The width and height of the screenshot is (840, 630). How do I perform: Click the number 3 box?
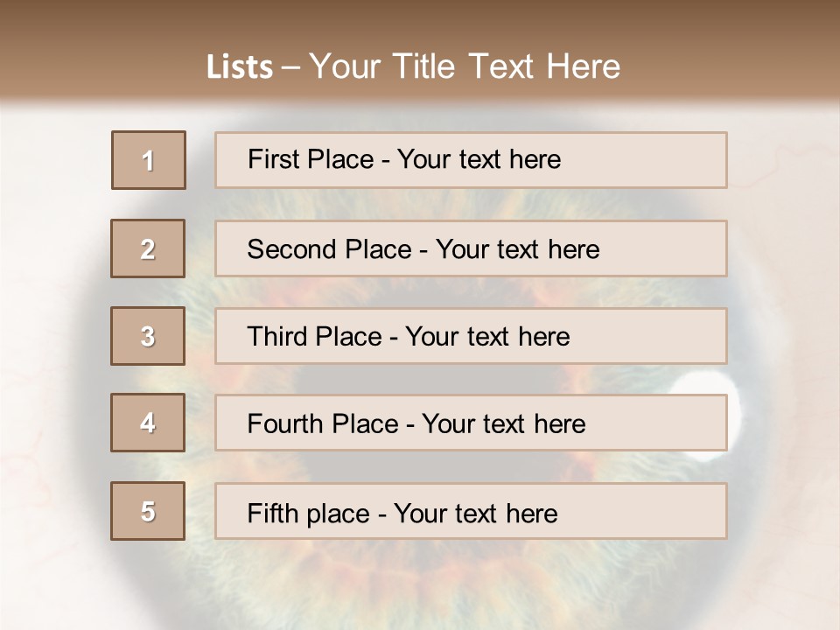[x=148, y=336]
